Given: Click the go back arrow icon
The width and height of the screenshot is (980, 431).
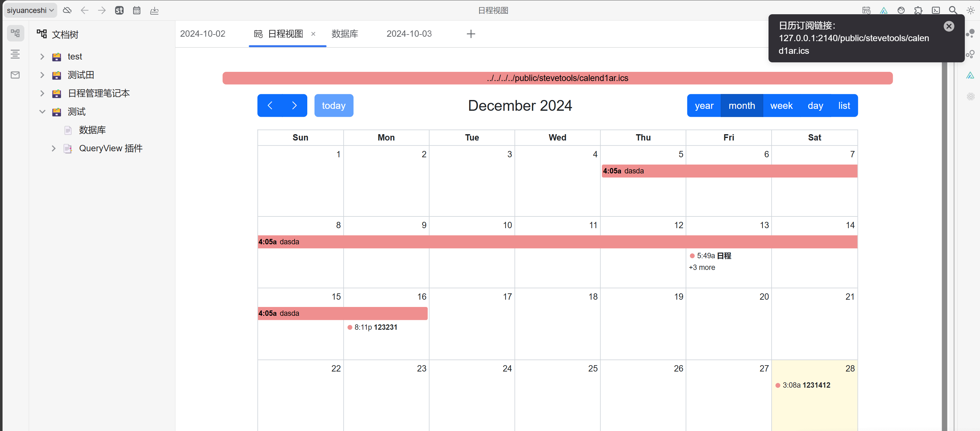Looking at the screenshot, I should tap(84, 10).
